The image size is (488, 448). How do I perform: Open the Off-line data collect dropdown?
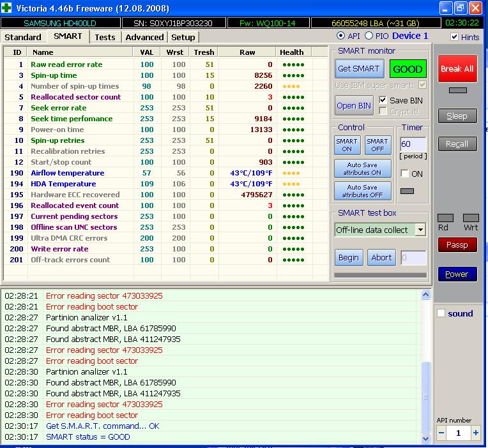click(420, 230)
